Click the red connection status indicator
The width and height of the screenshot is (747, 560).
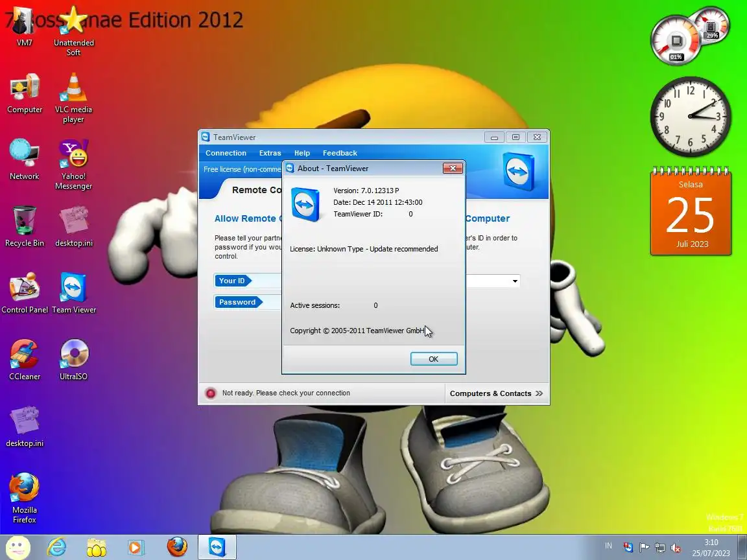point(210,393)
